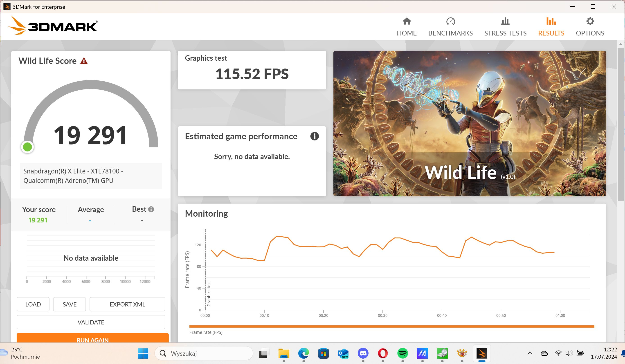Image resolution: width=625 pixels, height=364 pixels.
Task: Open Opera browser from taskbar
Action: point(383,353)
